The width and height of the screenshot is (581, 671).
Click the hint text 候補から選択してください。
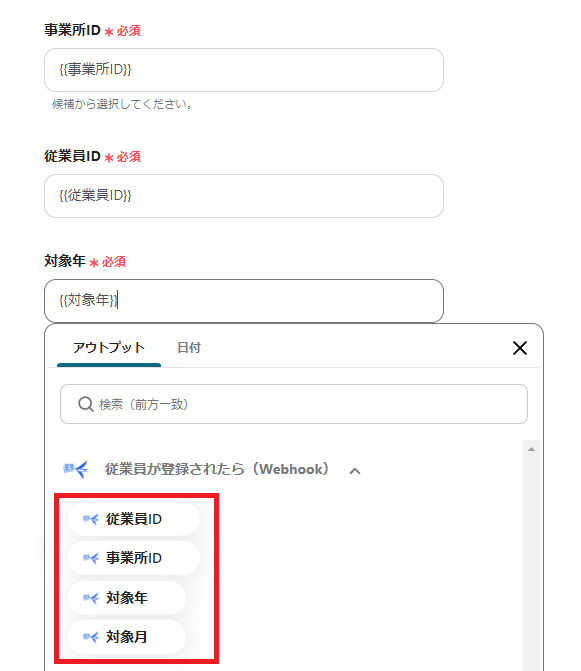tap(123, 104)
